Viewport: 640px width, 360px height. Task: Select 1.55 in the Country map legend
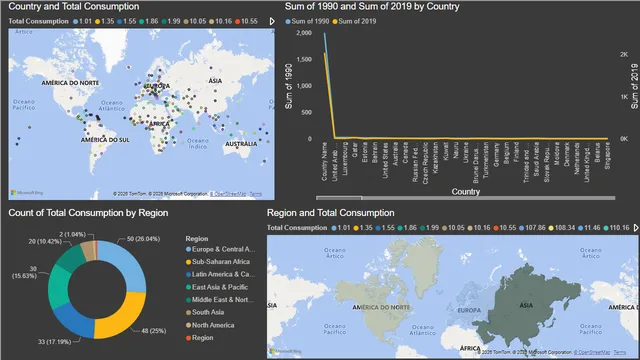[127, 21]
